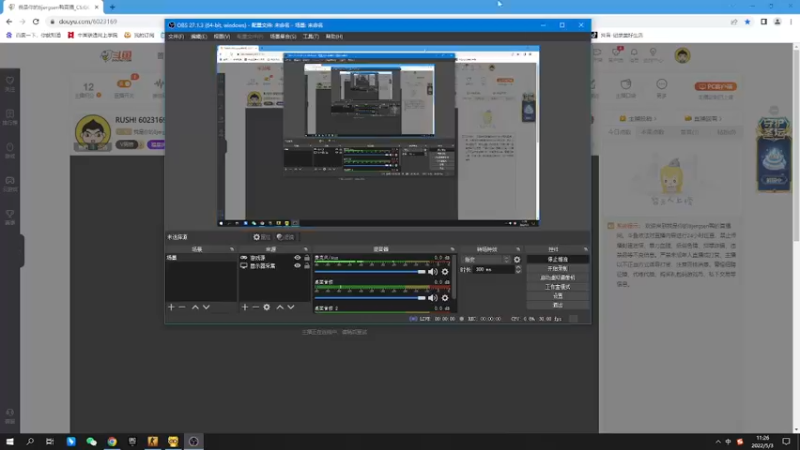The image size is (800, 450).
Task: Click the 退出 button in OBS controls
Action: pos(558,306)
